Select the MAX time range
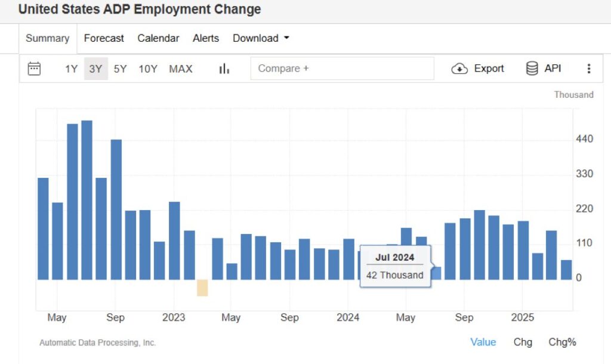This screenshot has height=364, width=611. (180, 68)
